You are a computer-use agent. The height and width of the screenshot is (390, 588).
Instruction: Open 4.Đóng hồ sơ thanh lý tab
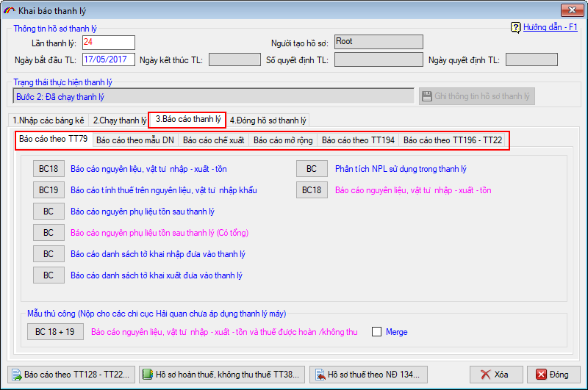[268, 120]
